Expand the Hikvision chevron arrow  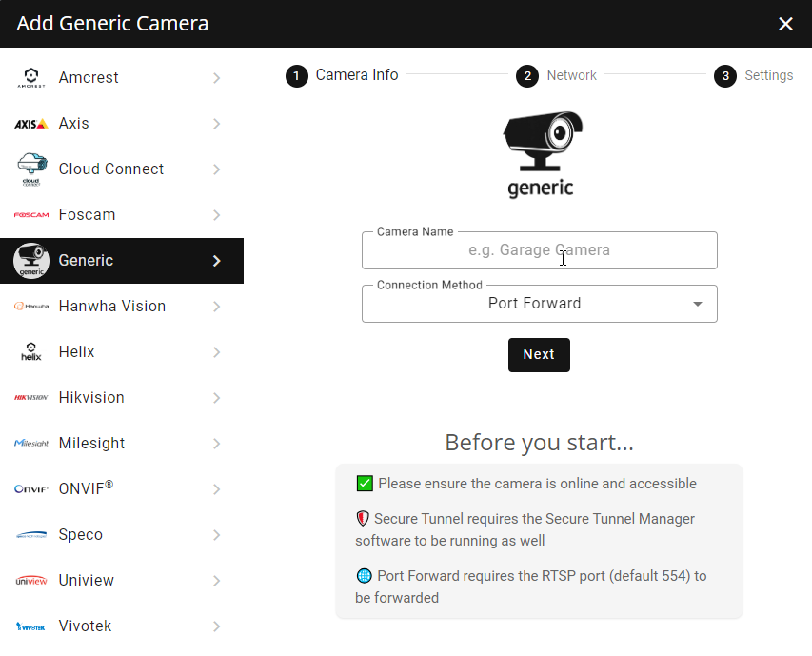coord(217,398)
